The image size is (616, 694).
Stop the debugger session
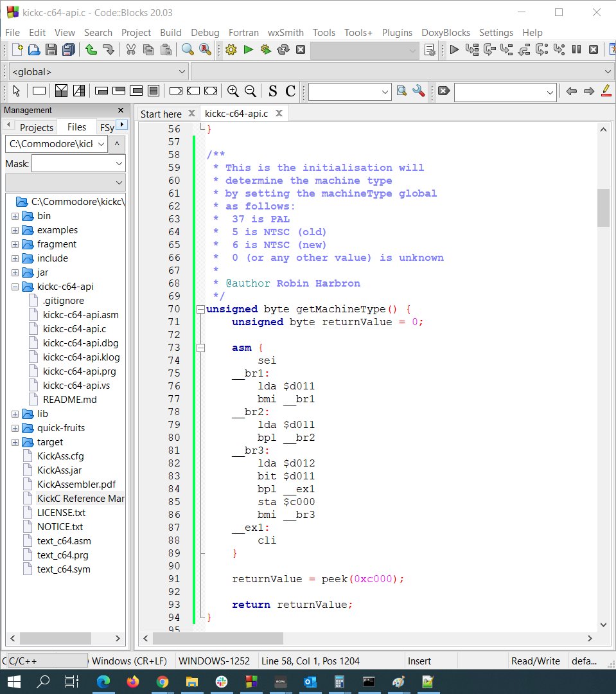(x=593, y=49)
